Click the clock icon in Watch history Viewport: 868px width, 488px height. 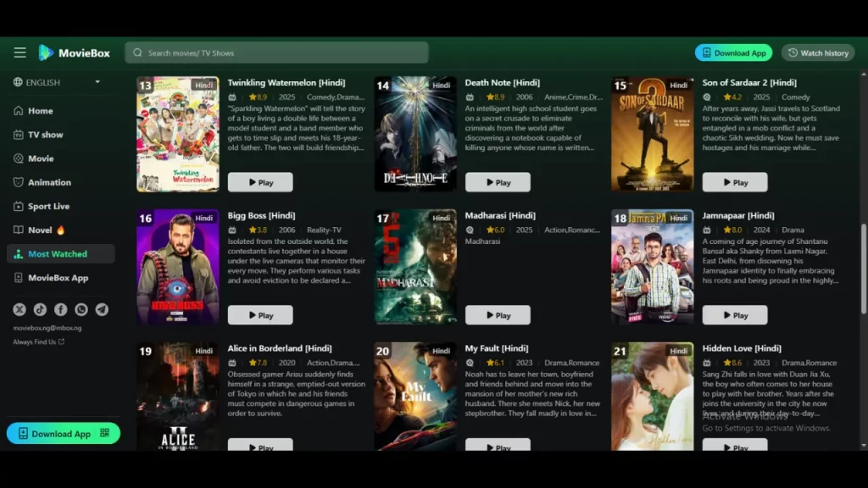(x=793, y=53)
